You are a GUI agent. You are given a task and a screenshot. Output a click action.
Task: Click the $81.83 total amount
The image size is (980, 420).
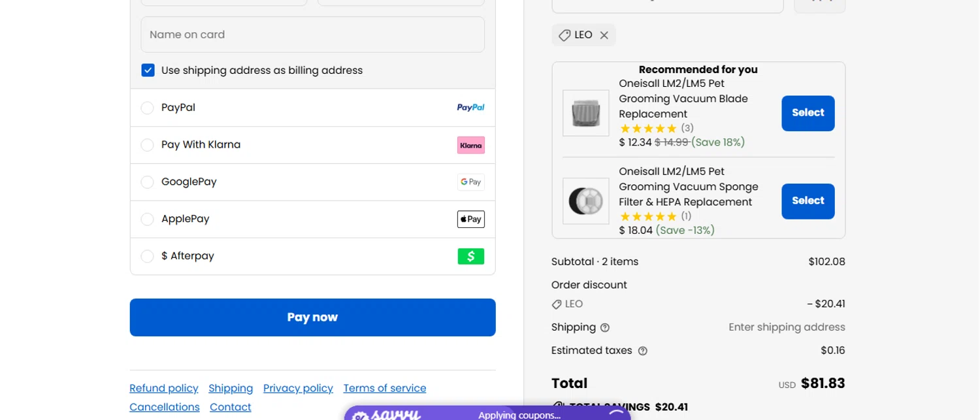[823, 383]
